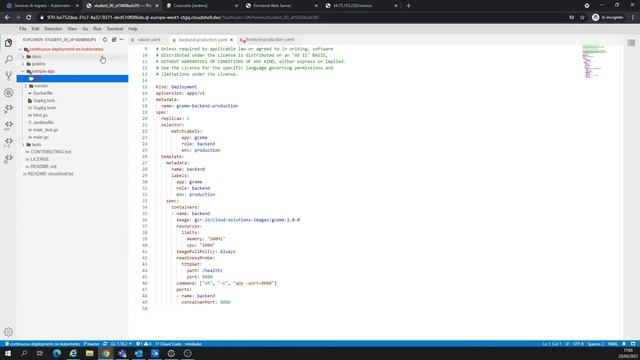
Task: Open main_test.go in the explorer
Action: click(x=45, y=130)
